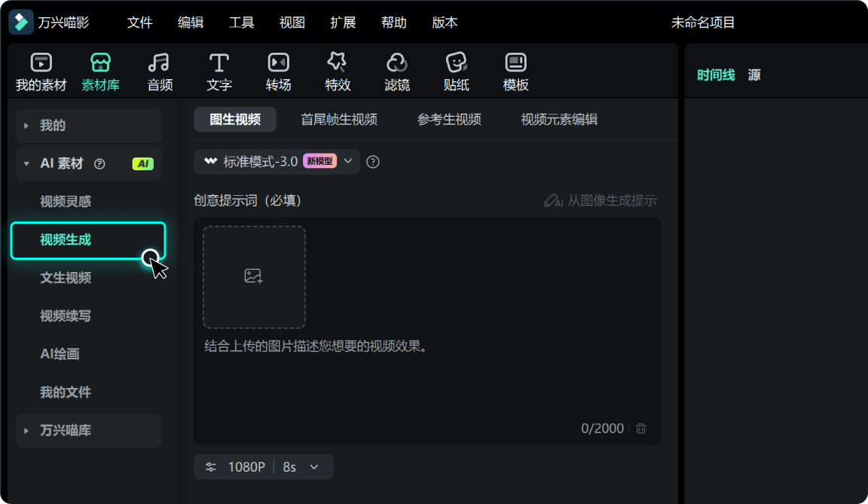Screen dimensions: 868x504
Task: Select the 素材库 stock library tab
Action: click(x=100, y=72)
